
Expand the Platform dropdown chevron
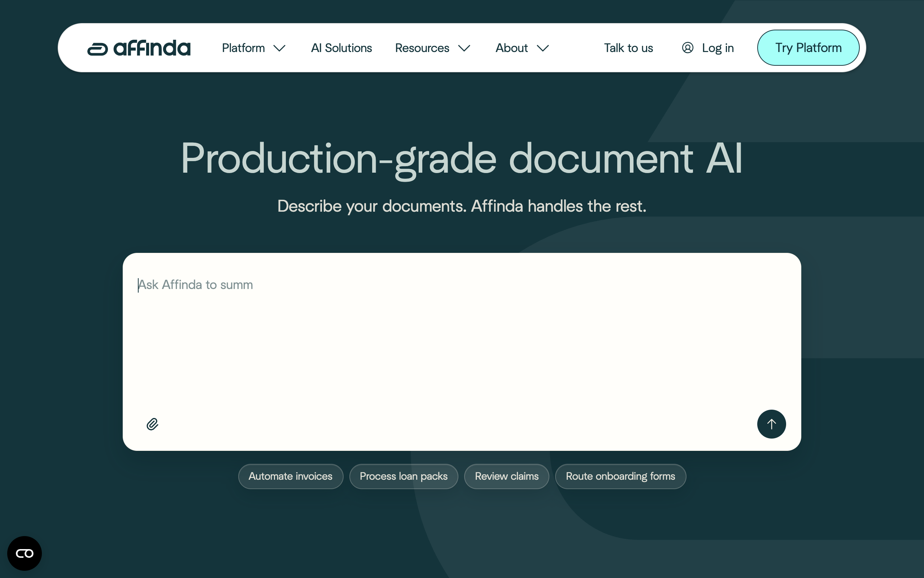279,48
